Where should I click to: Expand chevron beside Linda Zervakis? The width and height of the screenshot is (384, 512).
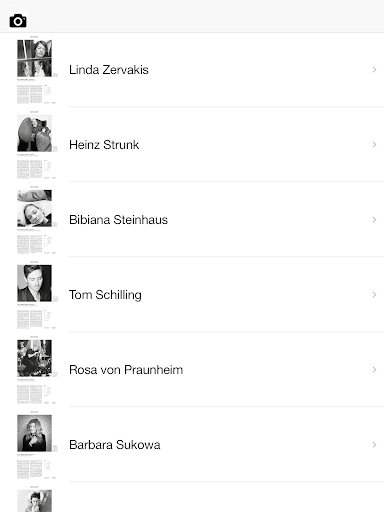pyautogui.click(x=374, y=70)
